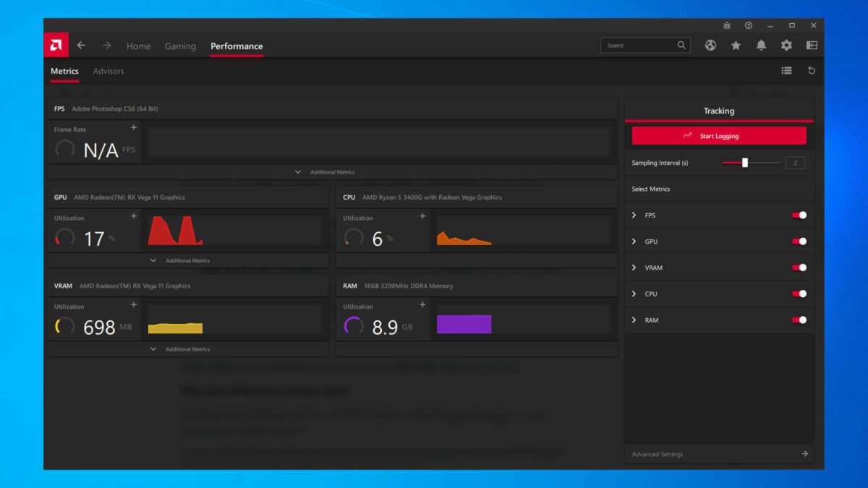Toggle the sidebar panel layout icon
This screenshot has width=868, height=488.
812,45
